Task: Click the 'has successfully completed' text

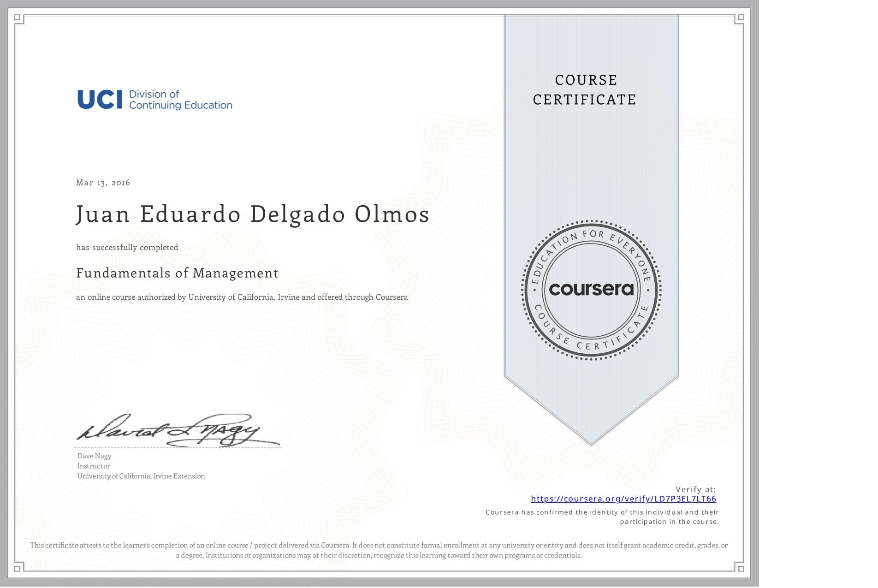Action: coord(127,248)
